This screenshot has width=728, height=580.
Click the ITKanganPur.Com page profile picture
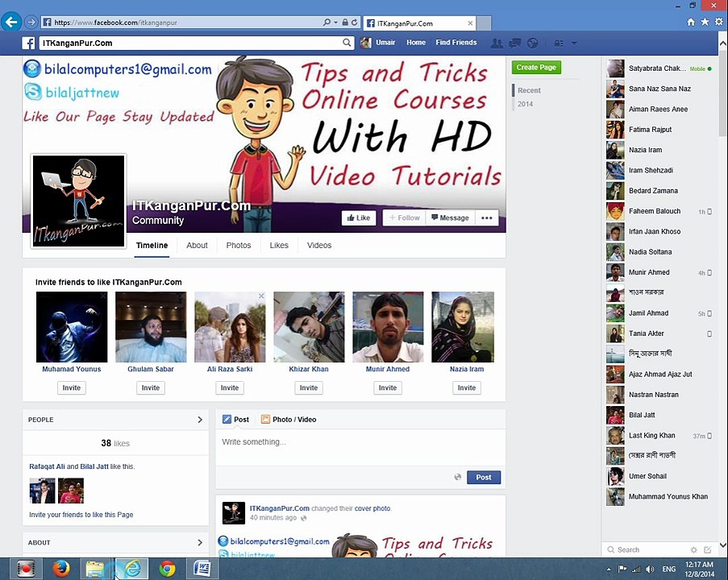tap(78, 201)
